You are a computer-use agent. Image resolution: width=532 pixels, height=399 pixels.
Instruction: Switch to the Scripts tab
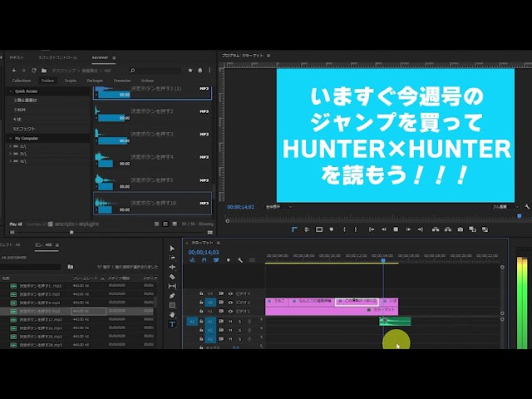click(x=70, y=81)
